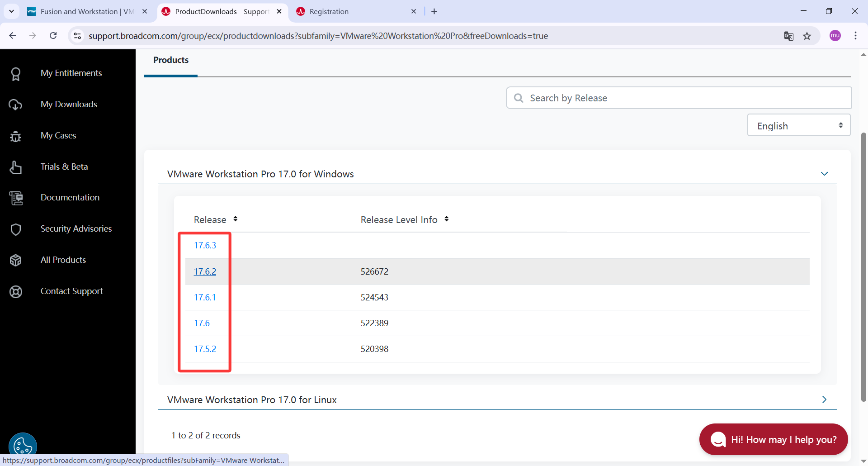Open Contact Support lifebuoy icon
This screenshot has height=466, width=868.
tap(16, 292)
